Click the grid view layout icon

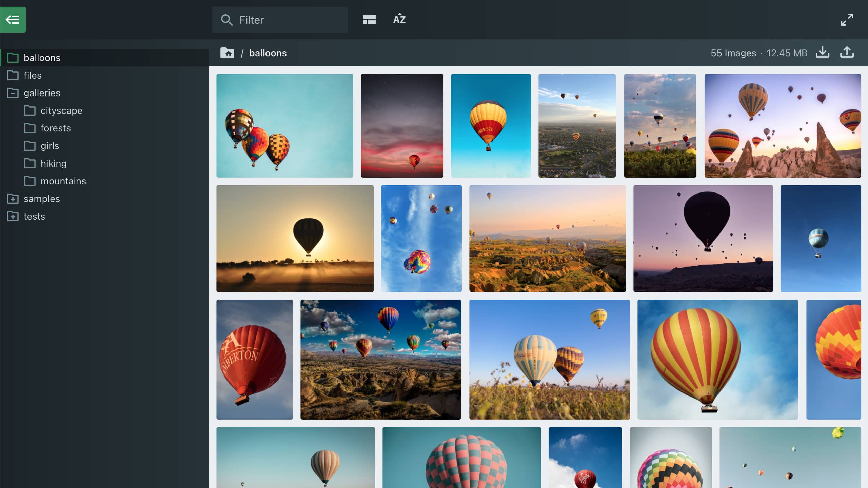(369, 20)
